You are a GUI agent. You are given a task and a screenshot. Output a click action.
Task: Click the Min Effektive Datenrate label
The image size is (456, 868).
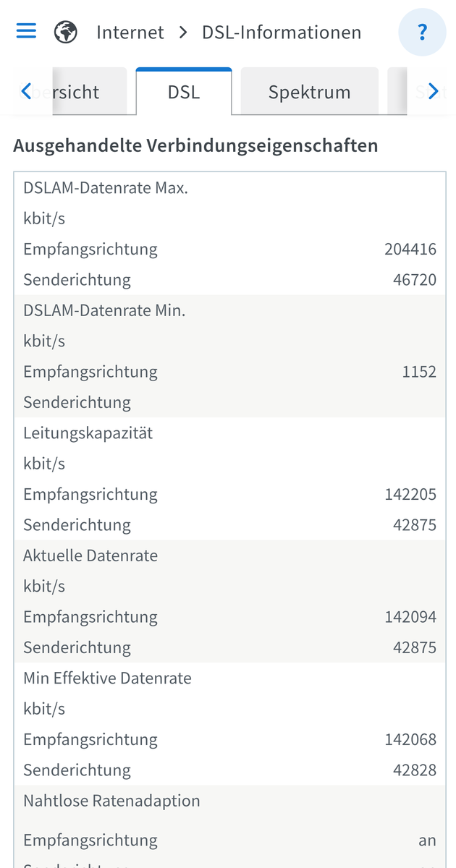coord(107,678)
